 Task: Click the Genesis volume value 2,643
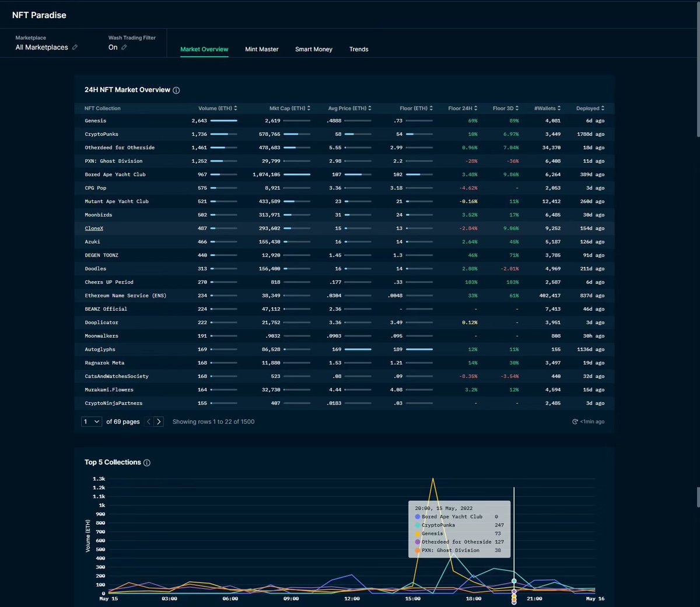(199, 121)
